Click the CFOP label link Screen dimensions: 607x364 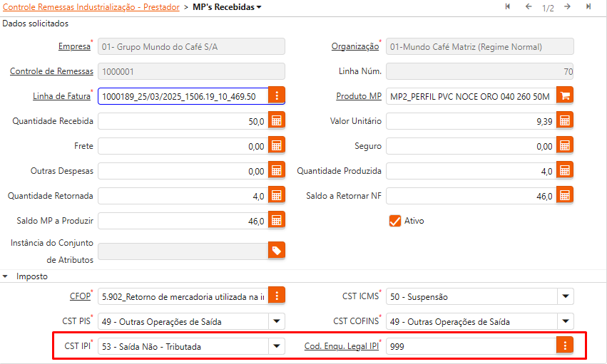point(80,296)
